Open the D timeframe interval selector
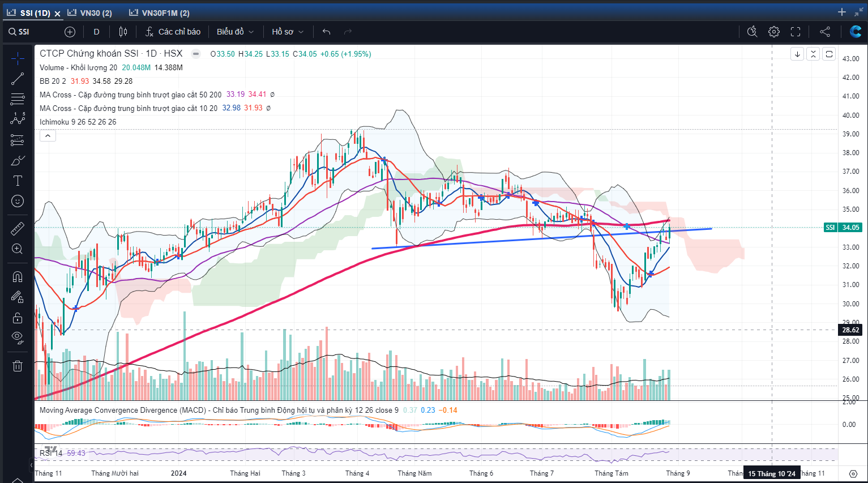The image size is (868, 483). pyautogui.click(x=96, y=32)
